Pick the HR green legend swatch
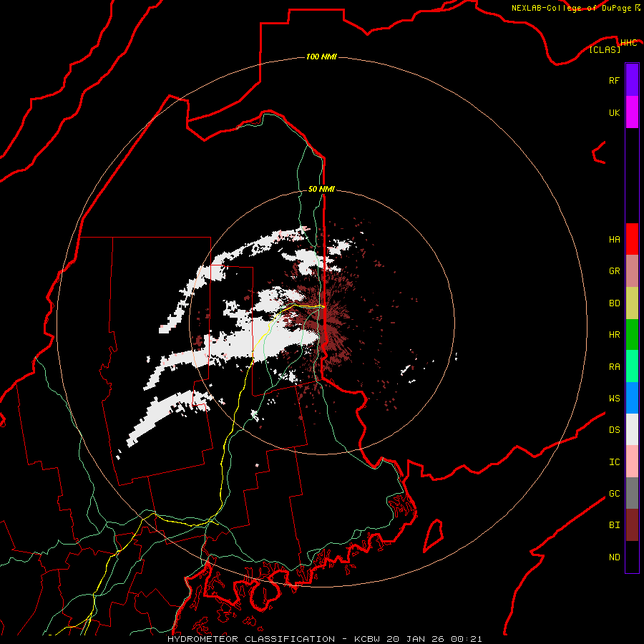 632,334
